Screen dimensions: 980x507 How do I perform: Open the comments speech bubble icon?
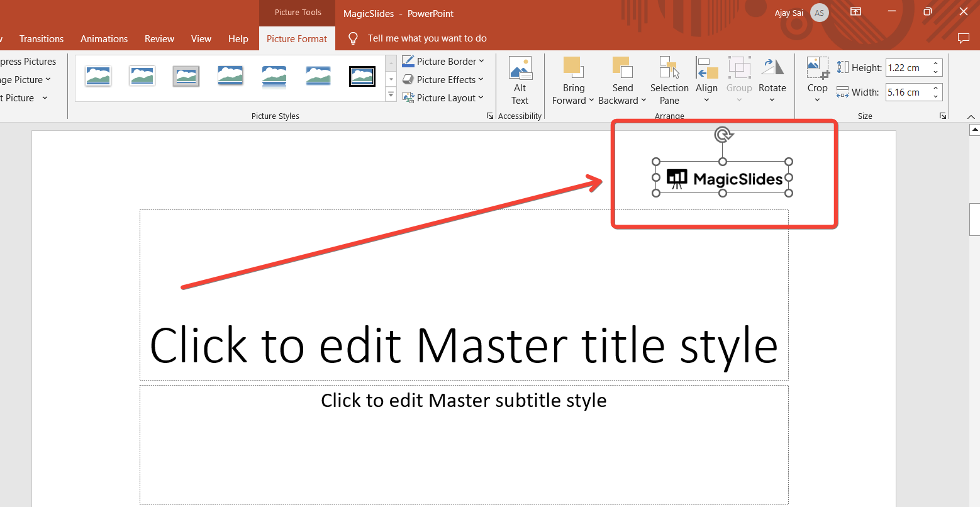click(963, 38)
